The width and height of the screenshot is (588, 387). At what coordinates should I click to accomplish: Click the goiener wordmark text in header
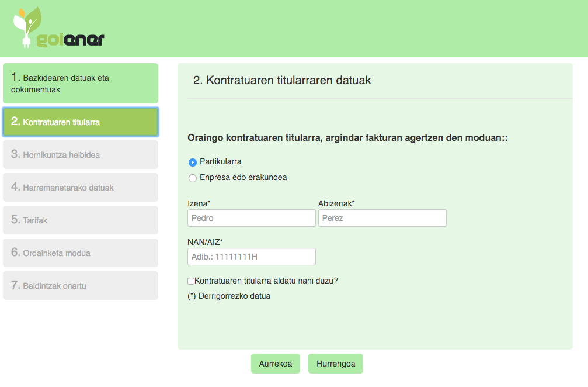(x=71, y=40)
